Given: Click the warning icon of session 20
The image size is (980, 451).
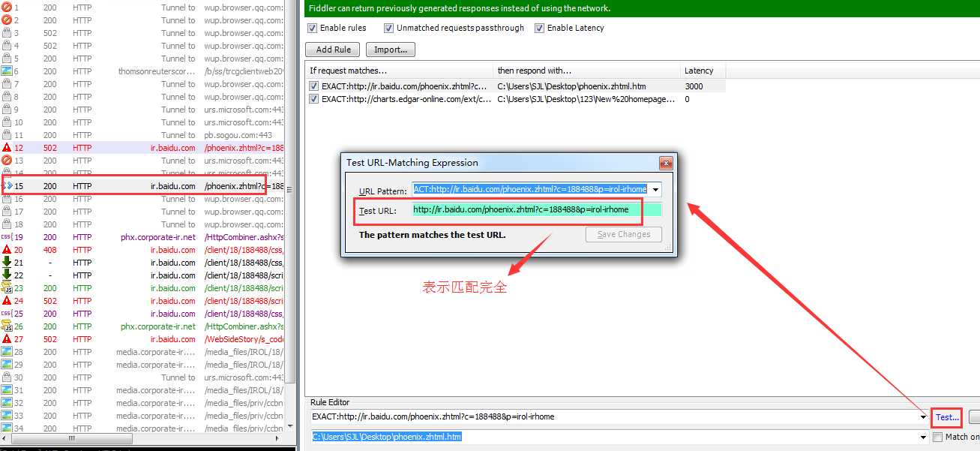Looking at the screenshot, I should coord(7,250).
